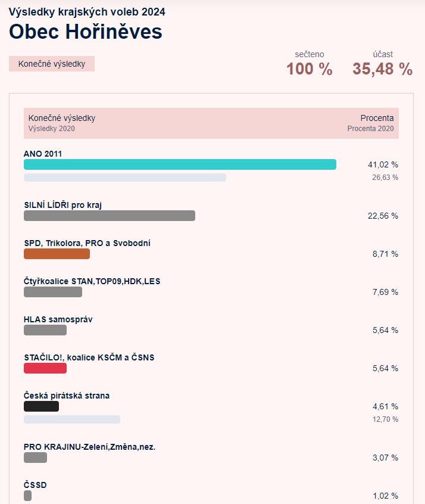Select STAČILO!, koalice KSČM a ČSNS label

click(89, 357)
